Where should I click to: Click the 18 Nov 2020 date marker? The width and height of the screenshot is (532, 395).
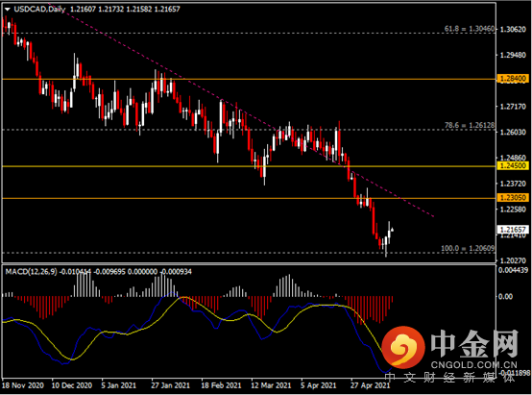coord(23,385)
